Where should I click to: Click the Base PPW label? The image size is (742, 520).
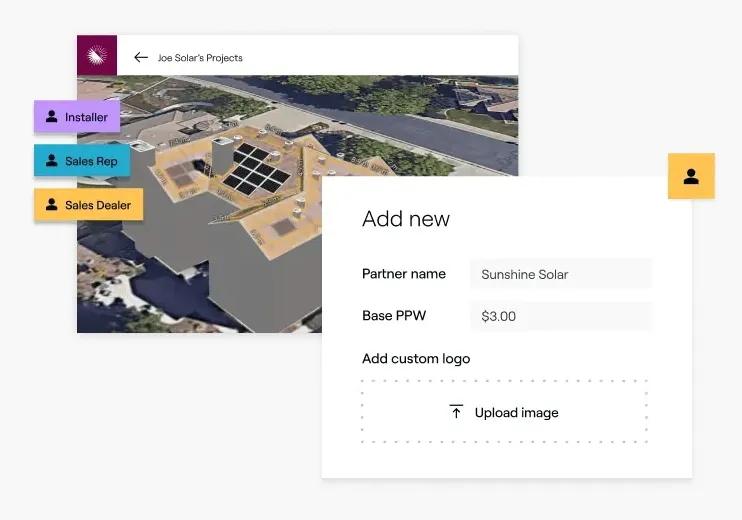click(x=394, y=316)
